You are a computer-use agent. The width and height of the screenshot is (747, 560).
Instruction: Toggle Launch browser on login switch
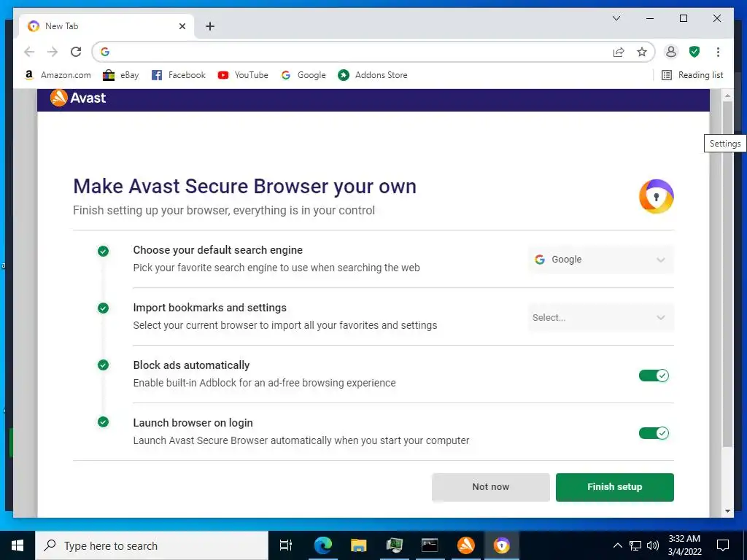[x=654, y=433]
